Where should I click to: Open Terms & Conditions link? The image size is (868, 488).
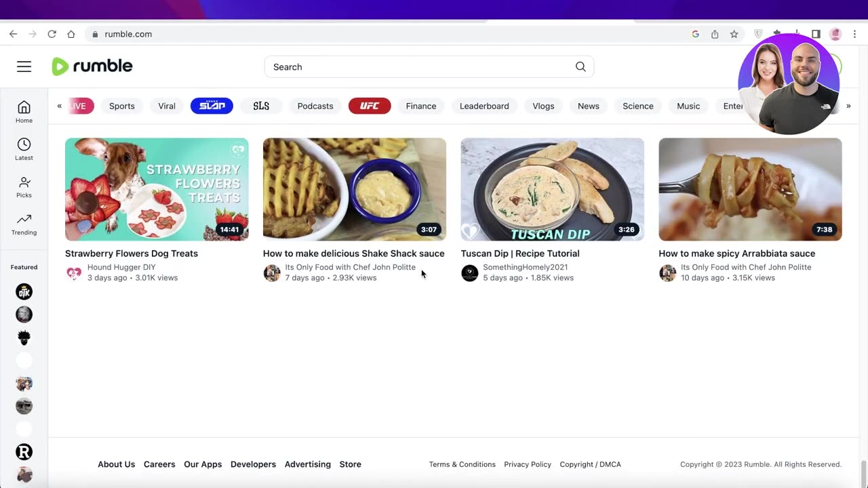click(462, 464)
